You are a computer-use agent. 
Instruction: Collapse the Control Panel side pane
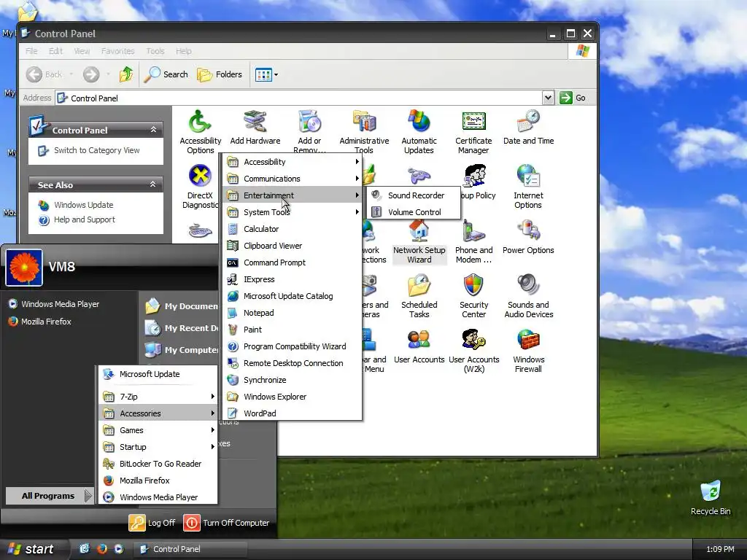point(153,130)
